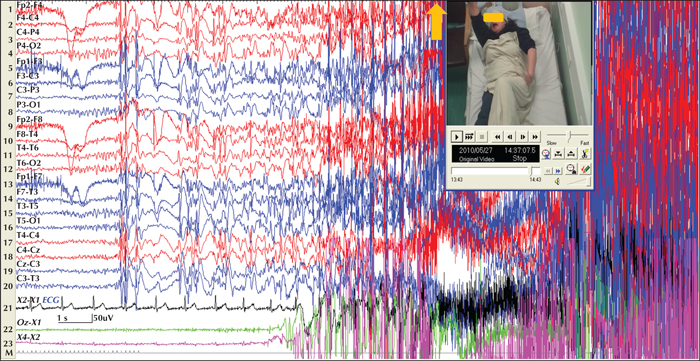Image resolution: width=700 pixels, height=361 pixels.
Task: Click the volume level wedge slider
Action: 579,181
